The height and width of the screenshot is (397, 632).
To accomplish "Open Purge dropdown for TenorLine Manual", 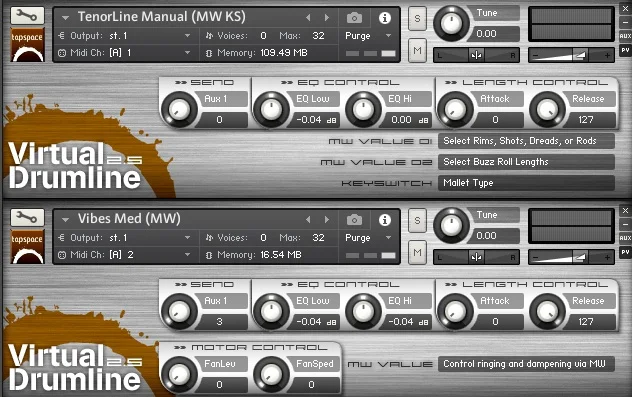I will [x=388, y=35].
